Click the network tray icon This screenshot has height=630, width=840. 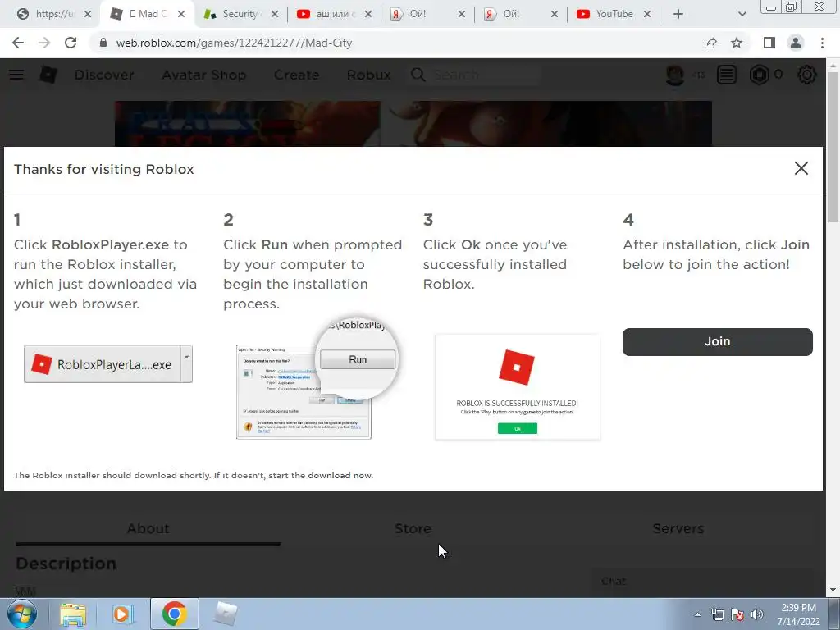pyautogui.click(x=717, y=614)
